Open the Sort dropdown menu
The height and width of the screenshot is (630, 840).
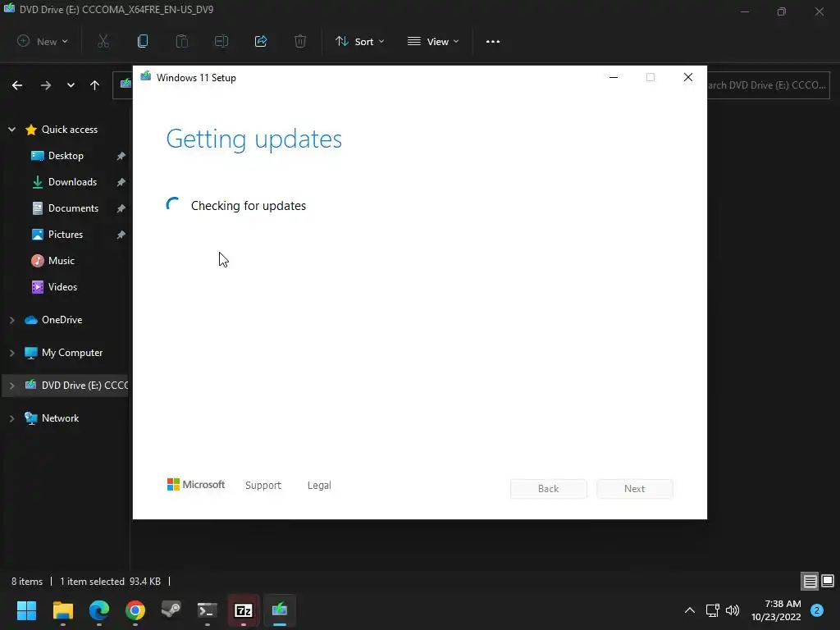[359, 41]
